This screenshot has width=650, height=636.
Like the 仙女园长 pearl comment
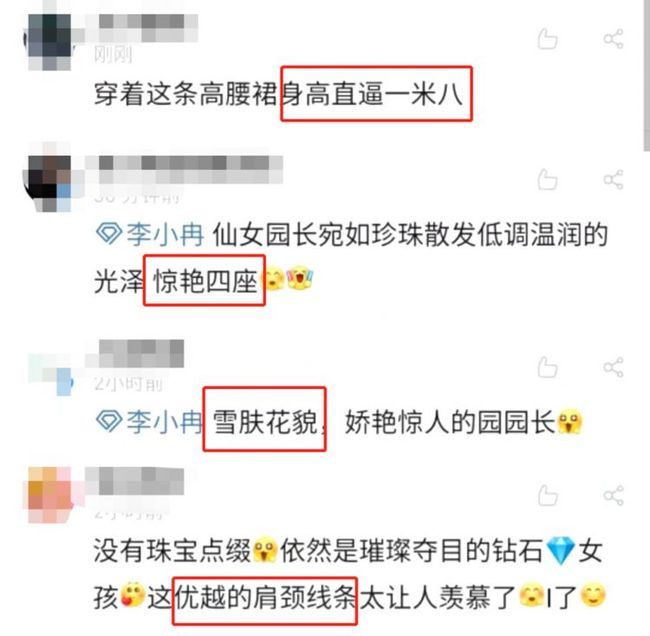(x=547, y=180)
